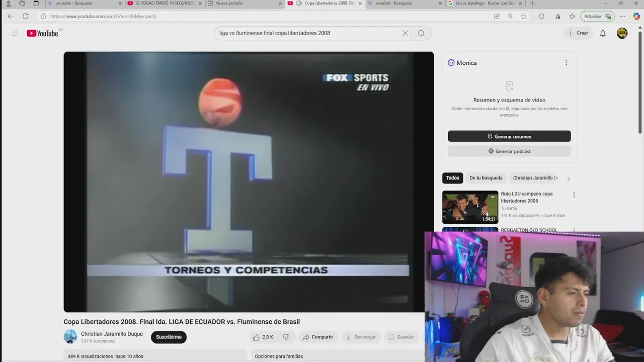Open Ruta LDU campeón copa libertadores 2008 title
The height and width of the screenshot is (362, 644).
coord(527,197)
